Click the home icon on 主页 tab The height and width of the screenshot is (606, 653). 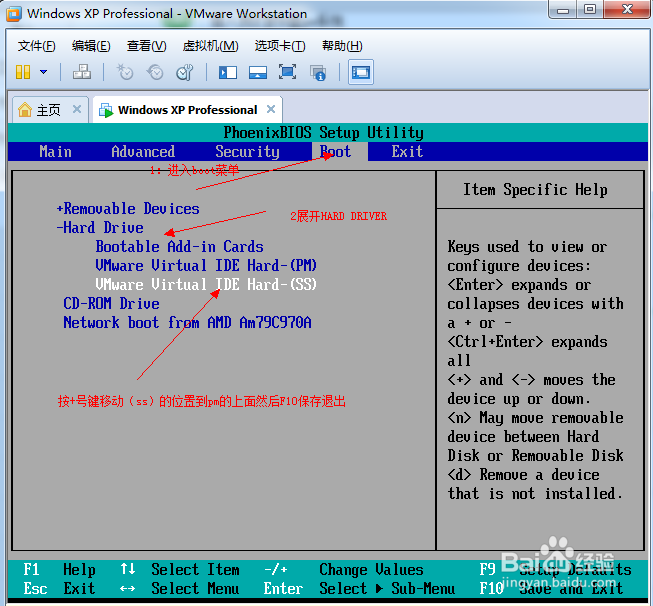pyautogui.click(x=25, y=110)
